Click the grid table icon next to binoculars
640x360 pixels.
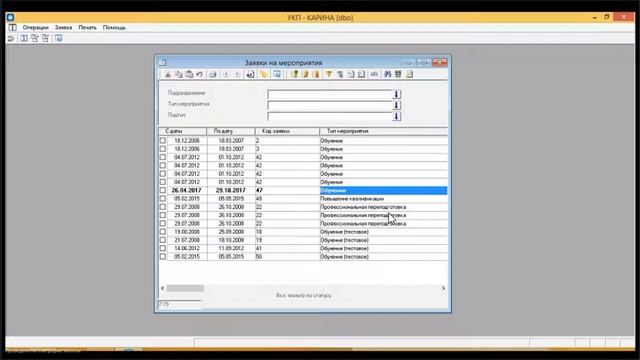398,74
